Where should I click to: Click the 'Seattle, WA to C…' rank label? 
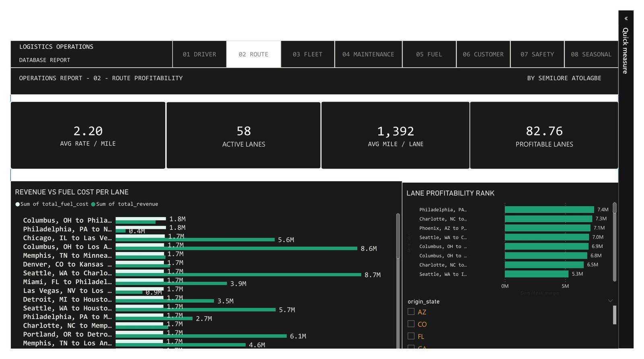point(443,238)
